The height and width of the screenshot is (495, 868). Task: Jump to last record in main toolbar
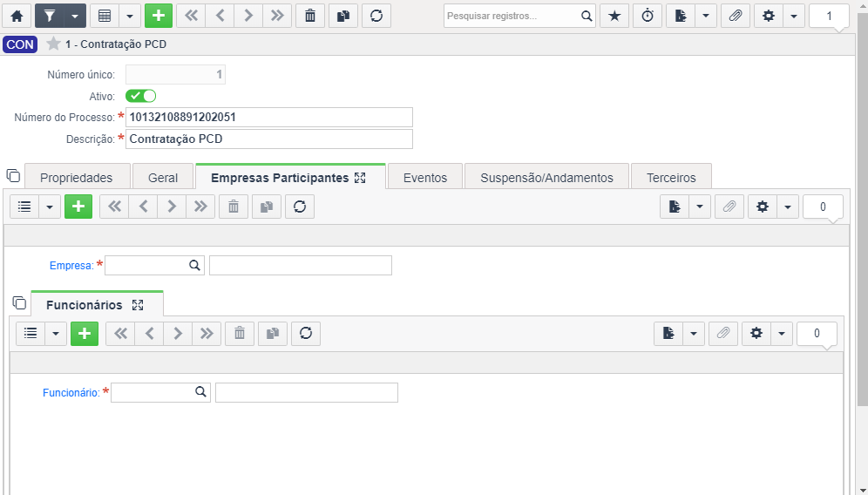click(x=277, y=16)
